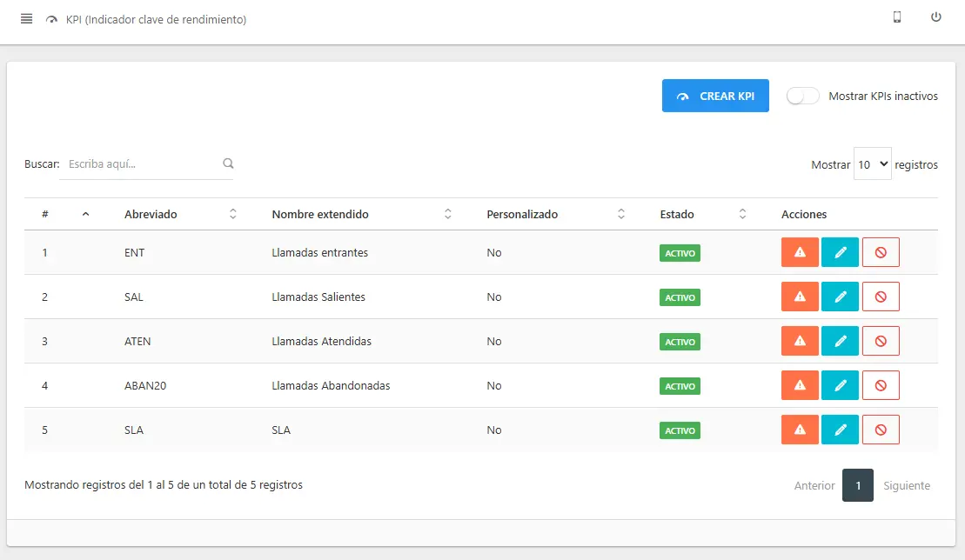Edit the SLA KPI with pencil icon
The height and width of the screenshot is (560, 965).
point(840,429)
